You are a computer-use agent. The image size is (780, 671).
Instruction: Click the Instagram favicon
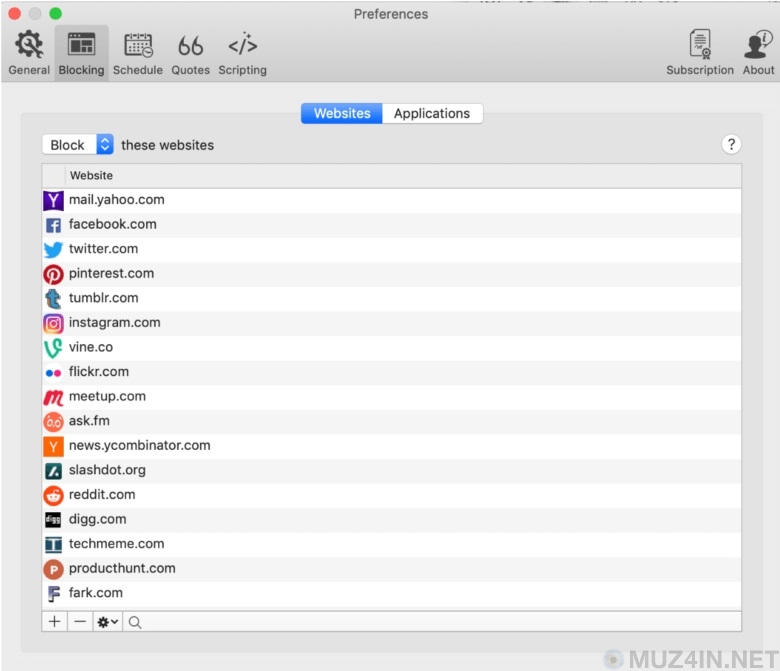click(x=53, y=323)
